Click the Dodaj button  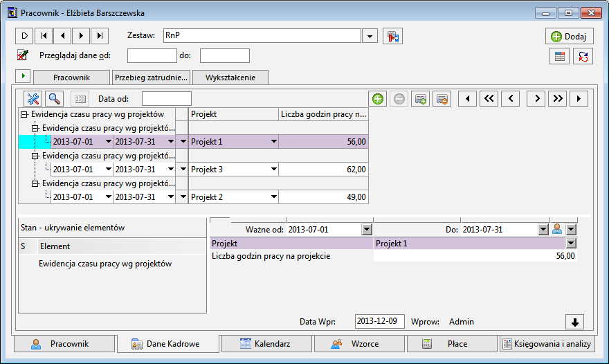click(x=569, y=37)
